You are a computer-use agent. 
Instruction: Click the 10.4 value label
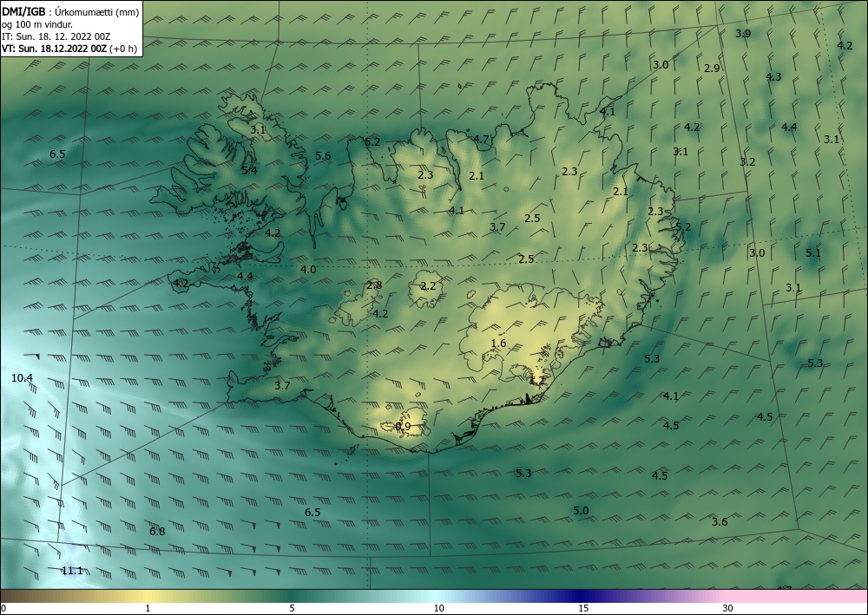[23, 378]
